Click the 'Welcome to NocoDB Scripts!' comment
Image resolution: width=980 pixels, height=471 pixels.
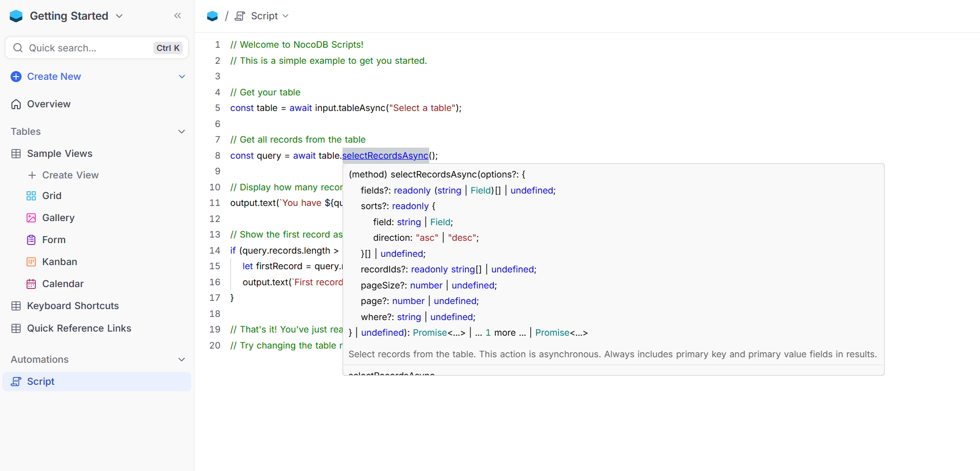coord(297,44)
